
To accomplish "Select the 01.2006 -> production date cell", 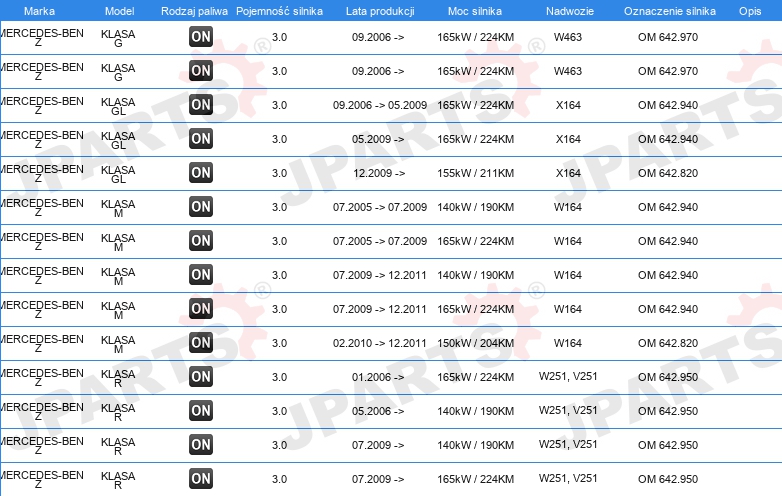I will tap(378, 377).
